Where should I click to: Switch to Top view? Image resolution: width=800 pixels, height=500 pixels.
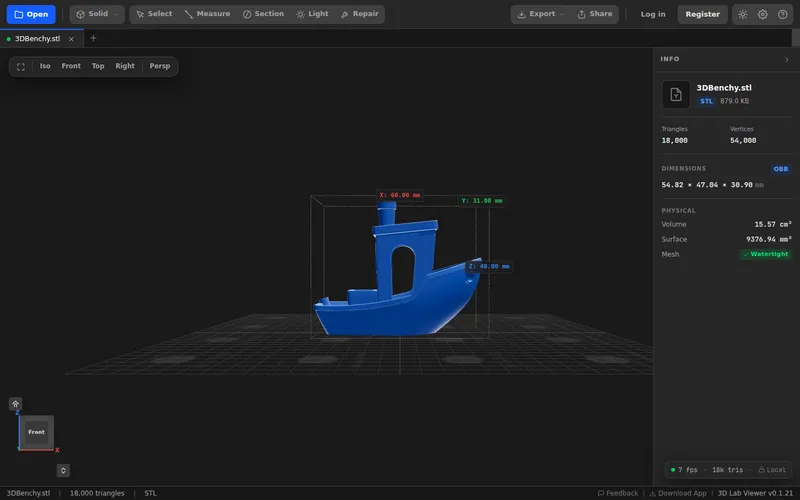[98, 66]
